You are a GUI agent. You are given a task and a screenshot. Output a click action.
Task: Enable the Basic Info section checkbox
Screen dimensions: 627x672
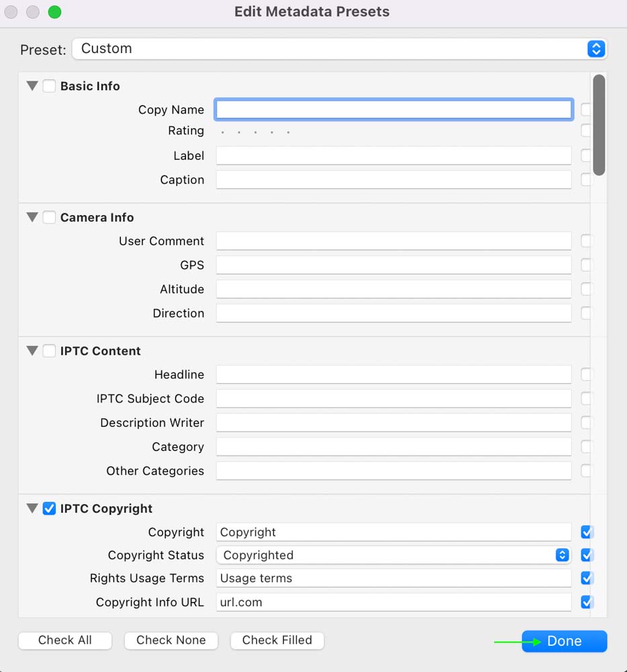point(49,86)
